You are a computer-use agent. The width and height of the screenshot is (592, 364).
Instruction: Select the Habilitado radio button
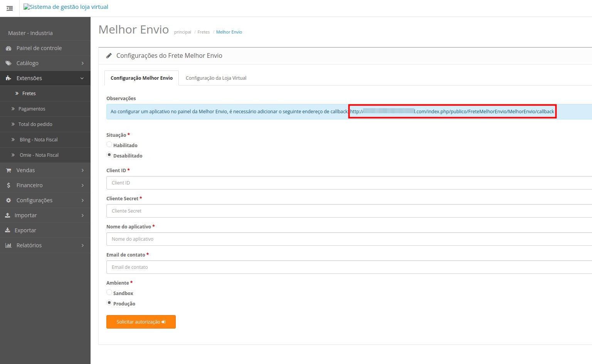[x=109, y=144]
